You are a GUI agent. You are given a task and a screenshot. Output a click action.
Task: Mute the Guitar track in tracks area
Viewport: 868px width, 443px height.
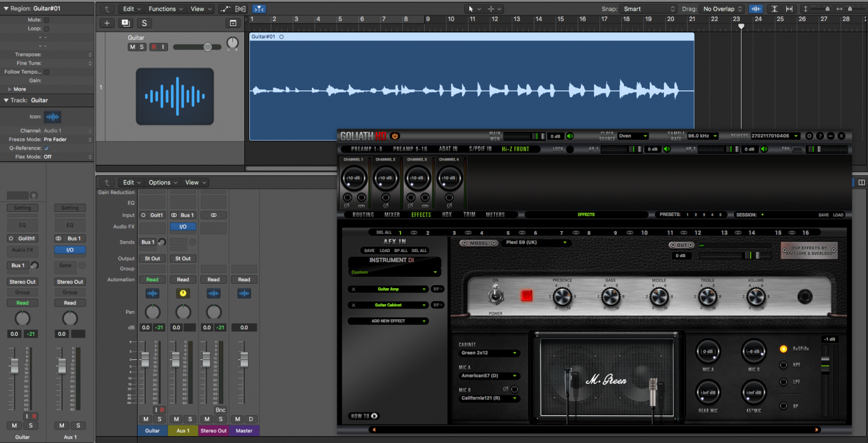pyautogui.click(x=132, y=47)
